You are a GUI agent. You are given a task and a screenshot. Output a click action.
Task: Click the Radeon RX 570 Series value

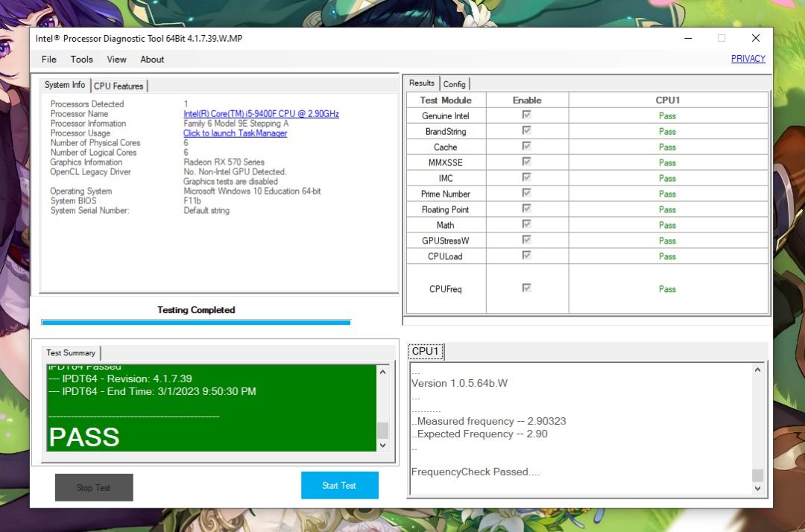[224, 162]
